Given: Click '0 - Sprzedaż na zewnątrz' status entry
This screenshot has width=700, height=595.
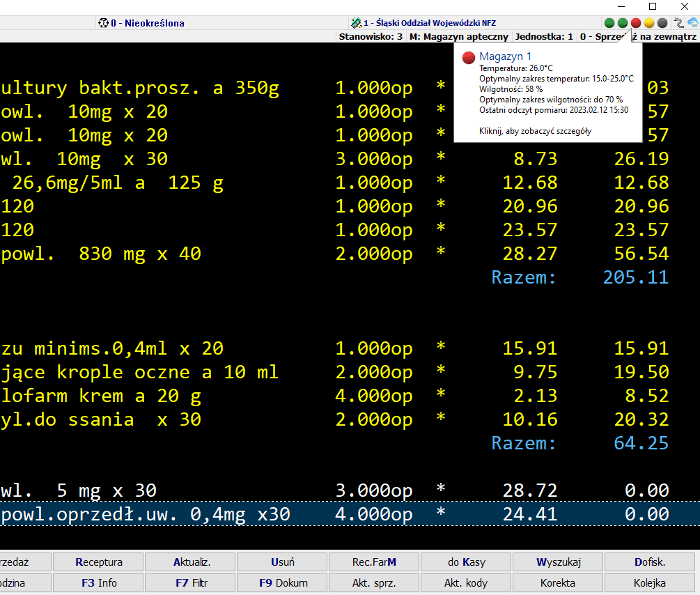Looking at the screenshot, I should click(638, 37).
